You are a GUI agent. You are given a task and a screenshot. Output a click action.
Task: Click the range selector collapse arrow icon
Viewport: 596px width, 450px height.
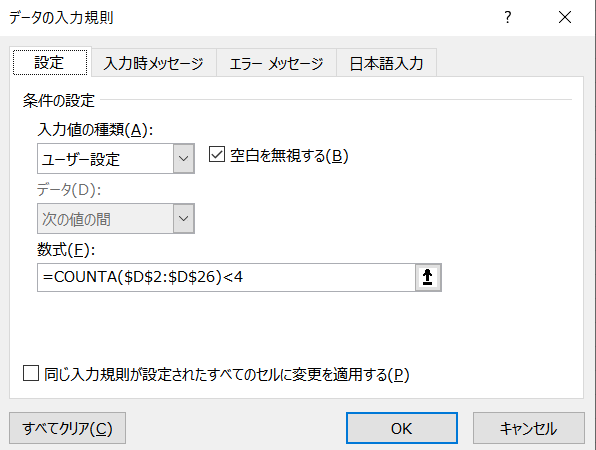(428, 277)
